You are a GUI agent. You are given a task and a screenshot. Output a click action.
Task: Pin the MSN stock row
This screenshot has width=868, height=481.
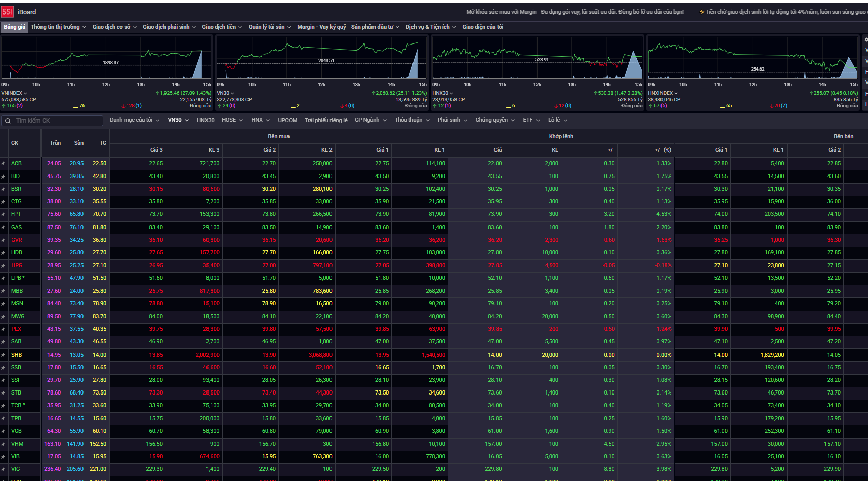coord(3,304)
